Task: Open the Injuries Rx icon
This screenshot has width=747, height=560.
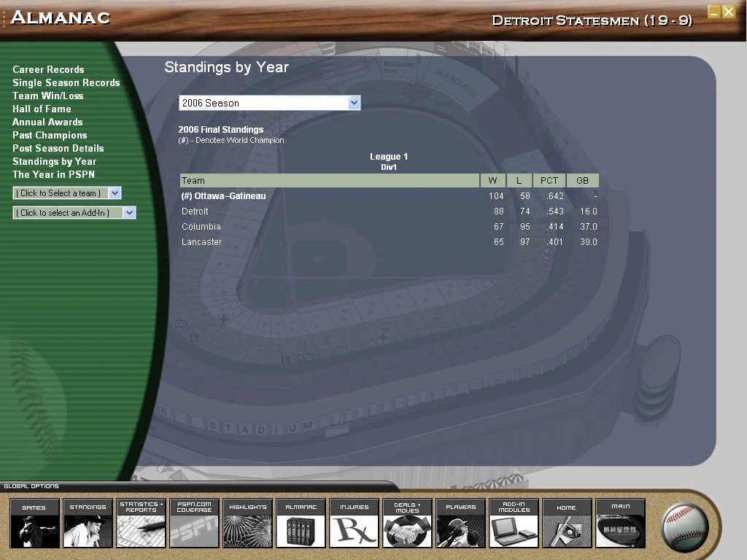Action: point(354,523)
